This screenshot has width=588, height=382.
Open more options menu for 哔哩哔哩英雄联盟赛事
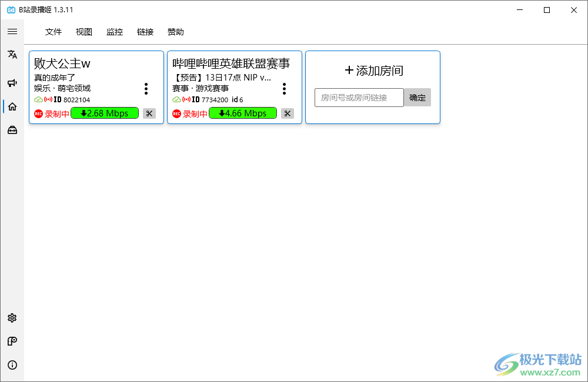pos(284,89)
